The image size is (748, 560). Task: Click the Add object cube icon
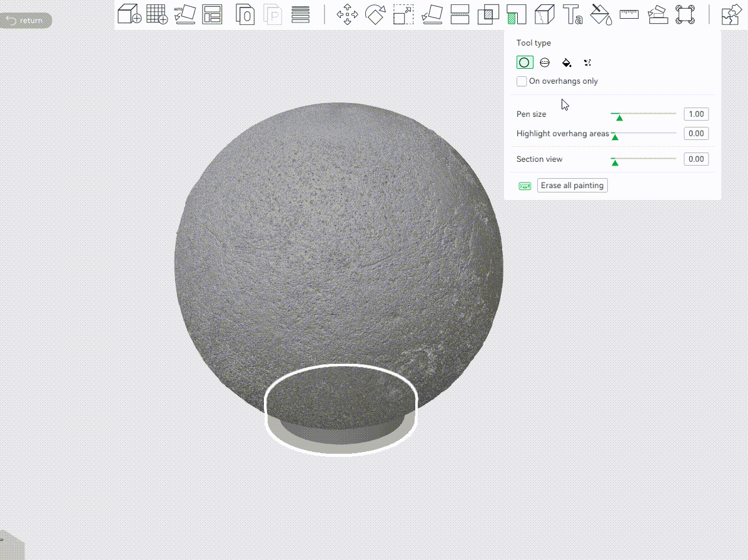[x=129, y=14]
